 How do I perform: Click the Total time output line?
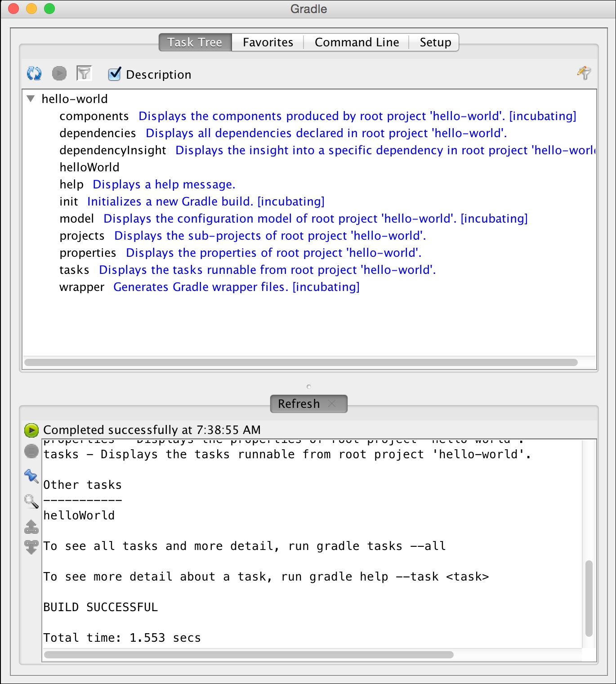(x=122, y=638)
